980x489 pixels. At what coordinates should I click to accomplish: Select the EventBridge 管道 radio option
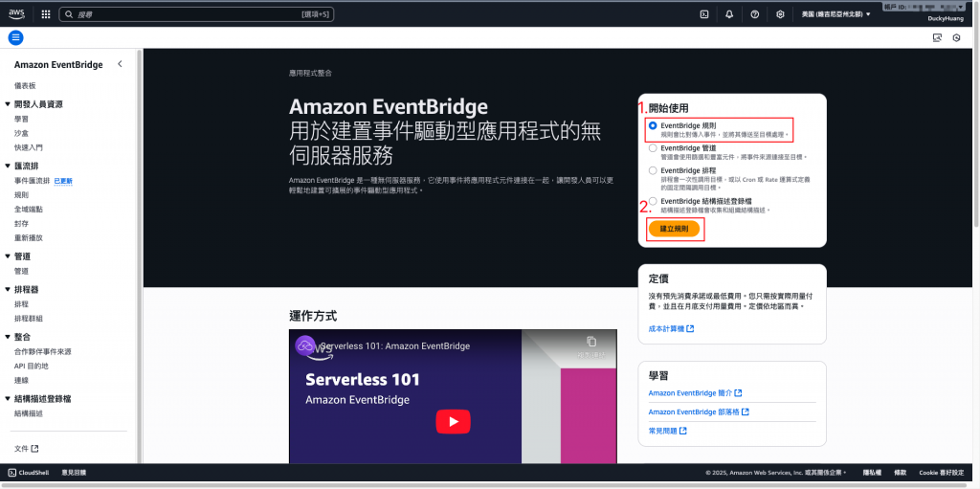tap(653, 148)
